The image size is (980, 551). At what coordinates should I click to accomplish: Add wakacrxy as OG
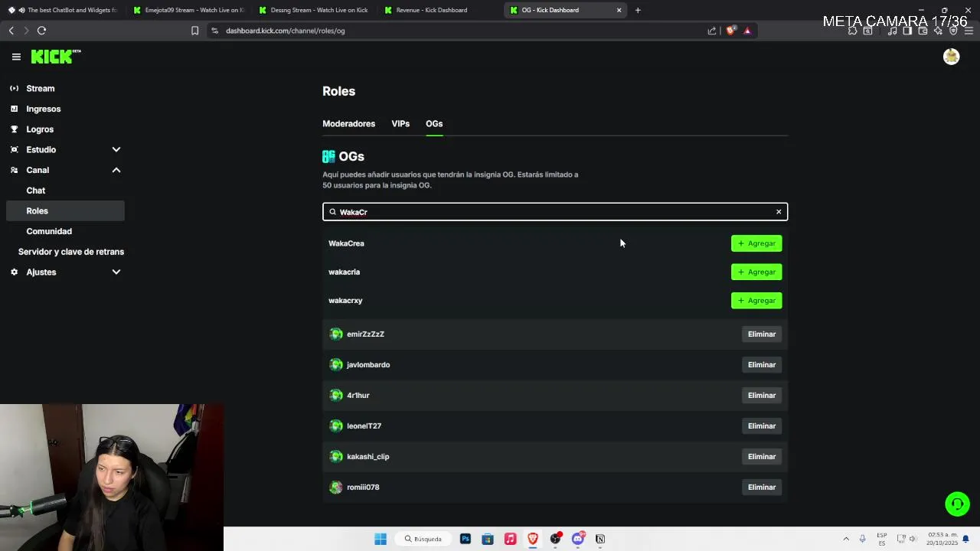pos(756,301)
